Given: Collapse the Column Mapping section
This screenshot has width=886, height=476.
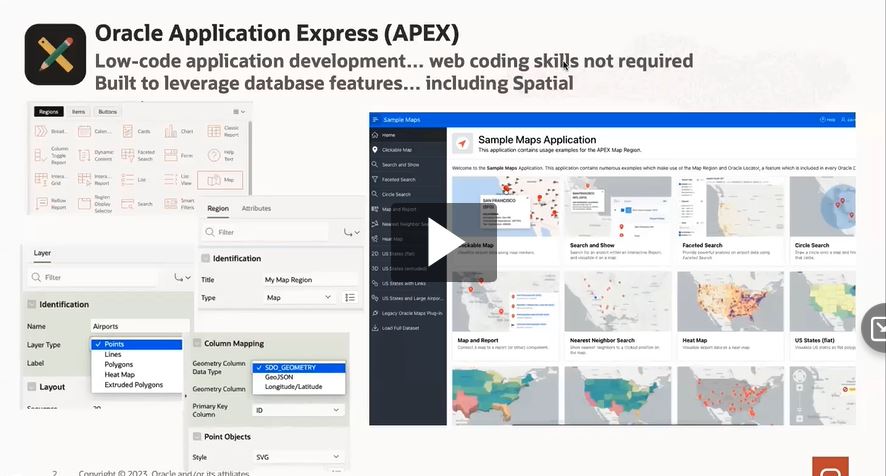Looking at the screenshot, I should pos(197,343).
